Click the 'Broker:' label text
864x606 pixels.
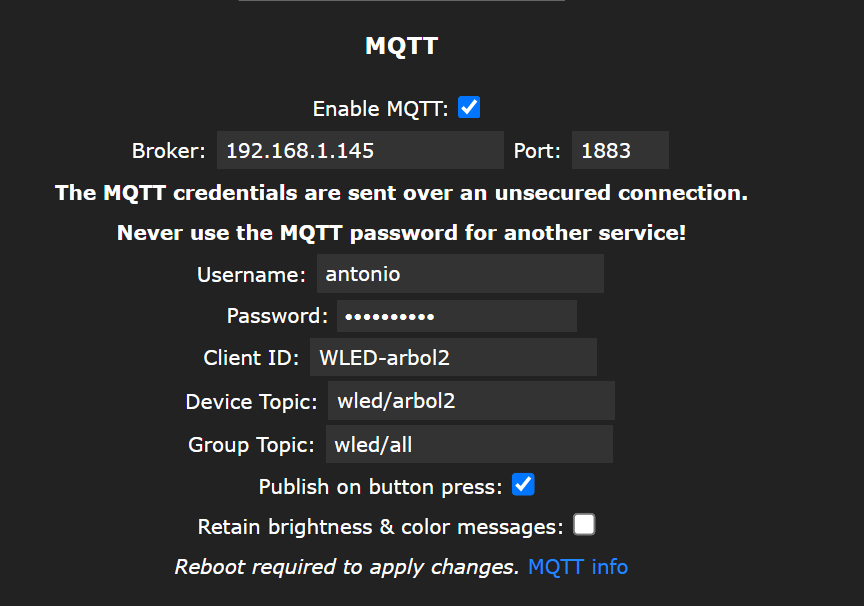tap(168, 152)
